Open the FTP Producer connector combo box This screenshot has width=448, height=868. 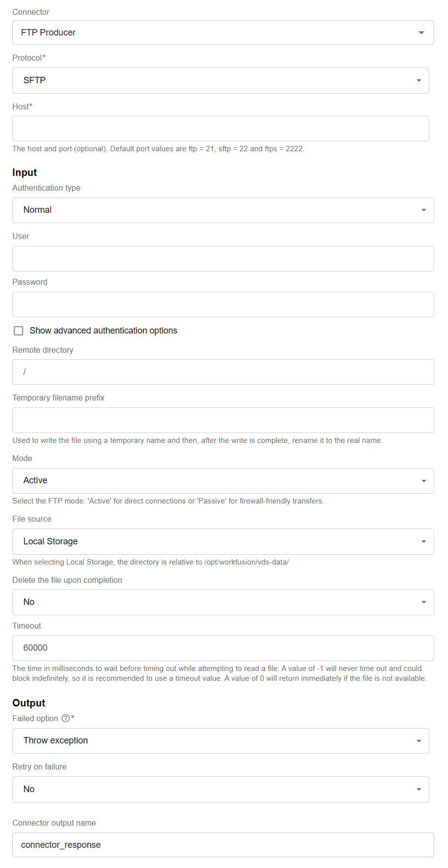pyautogui.click(x=223, y=33)
